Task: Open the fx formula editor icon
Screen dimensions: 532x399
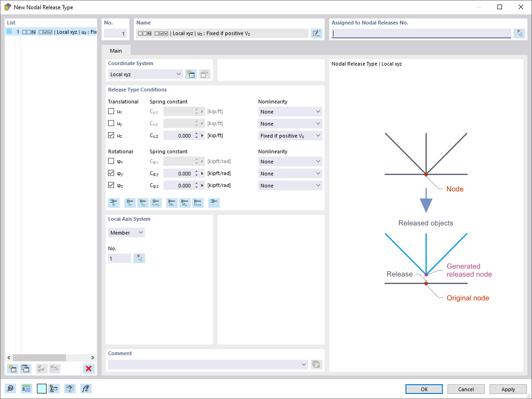Action: pyautogui.click(x=85, y=388)
